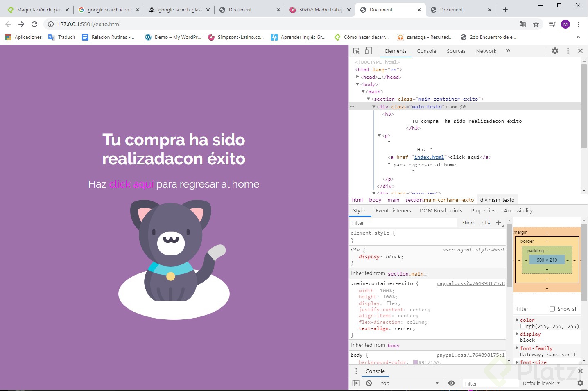Click the clear console icon
588x391 pixels.
click(x=369, y=383)
